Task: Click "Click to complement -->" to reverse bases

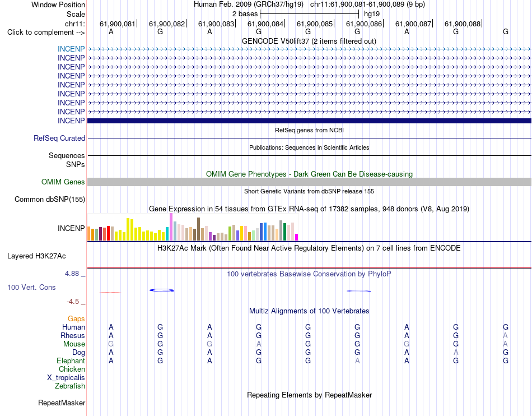Action: click(46, 33)
